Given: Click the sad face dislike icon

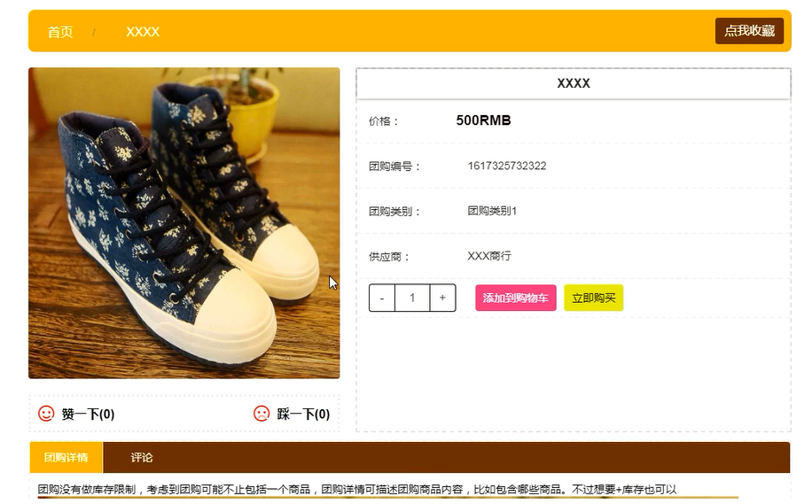Looking at the screenshot, I should click(262, 414).
